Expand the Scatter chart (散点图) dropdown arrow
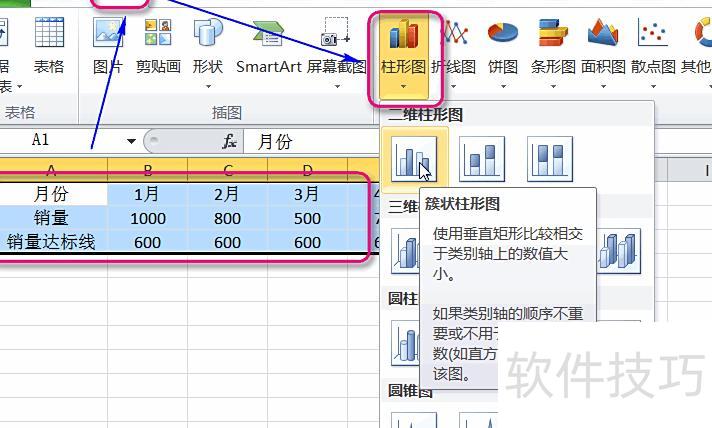712x428 pixels. [653, 86]
